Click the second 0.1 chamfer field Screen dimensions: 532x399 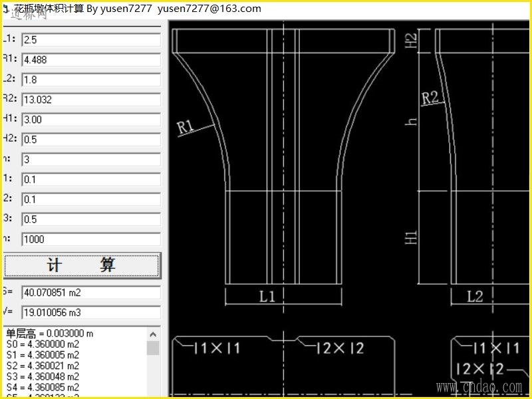coord(91,199)
